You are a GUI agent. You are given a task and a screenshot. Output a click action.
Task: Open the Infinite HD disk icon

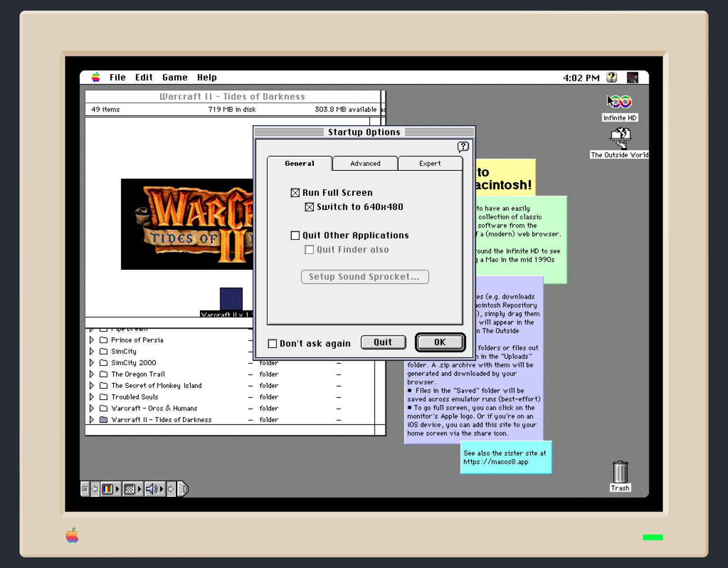[x=619, y=102]
